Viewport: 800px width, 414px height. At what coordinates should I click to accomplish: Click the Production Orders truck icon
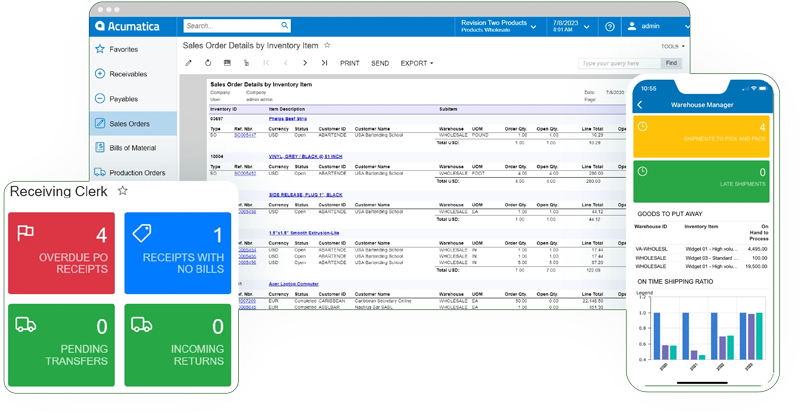[100, 172]
